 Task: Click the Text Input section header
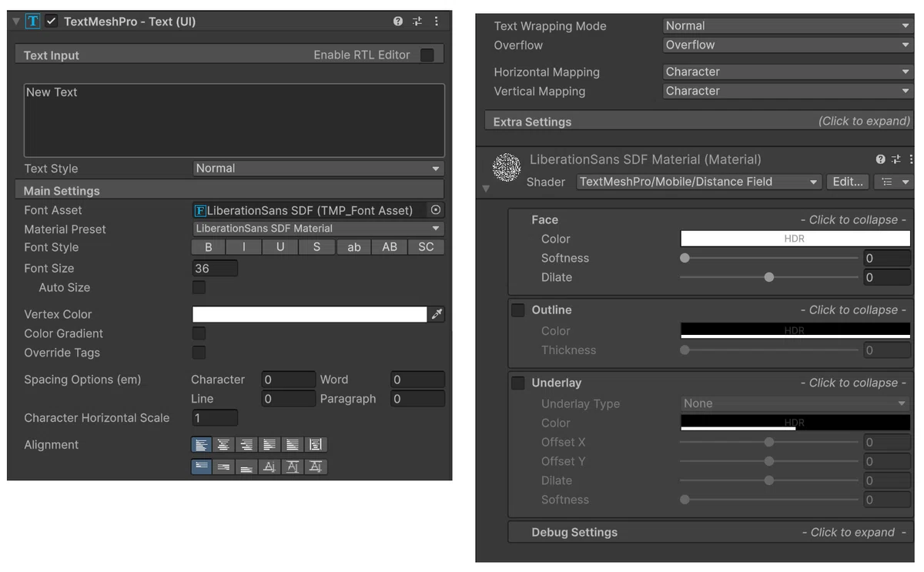[x=229, y=55]
